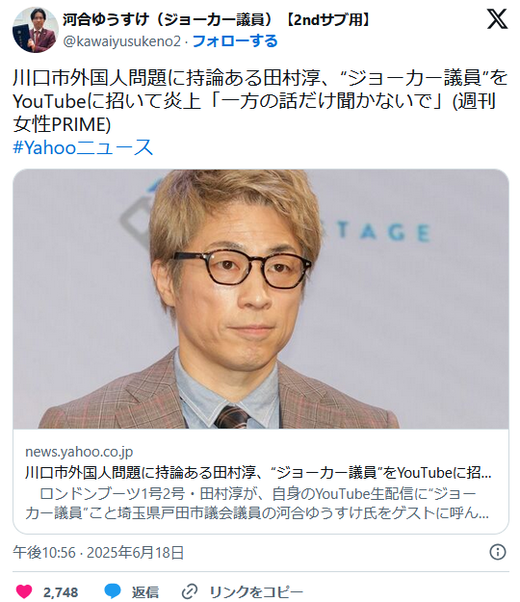Click the chain link copy icon
This screenshot has width=520, height=602.
click(x=189, y=592)
